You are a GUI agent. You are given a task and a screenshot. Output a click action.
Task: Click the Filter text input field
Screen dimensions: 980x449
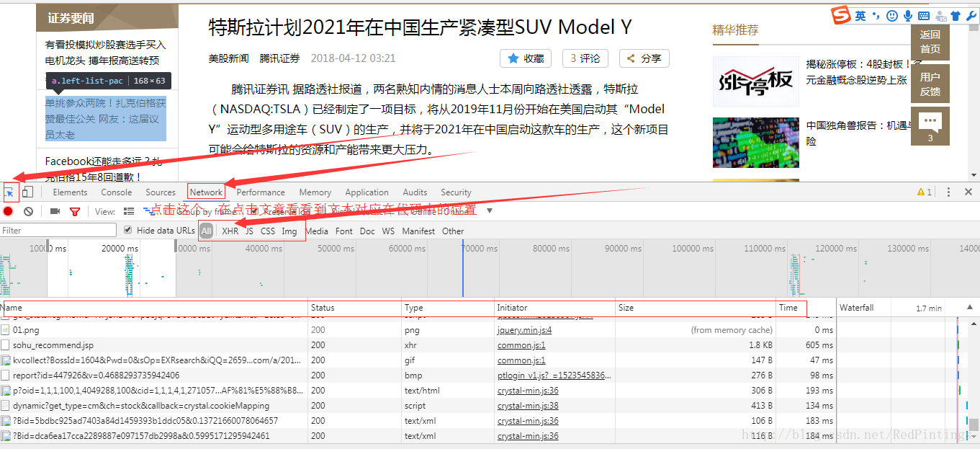coord(58,231)
